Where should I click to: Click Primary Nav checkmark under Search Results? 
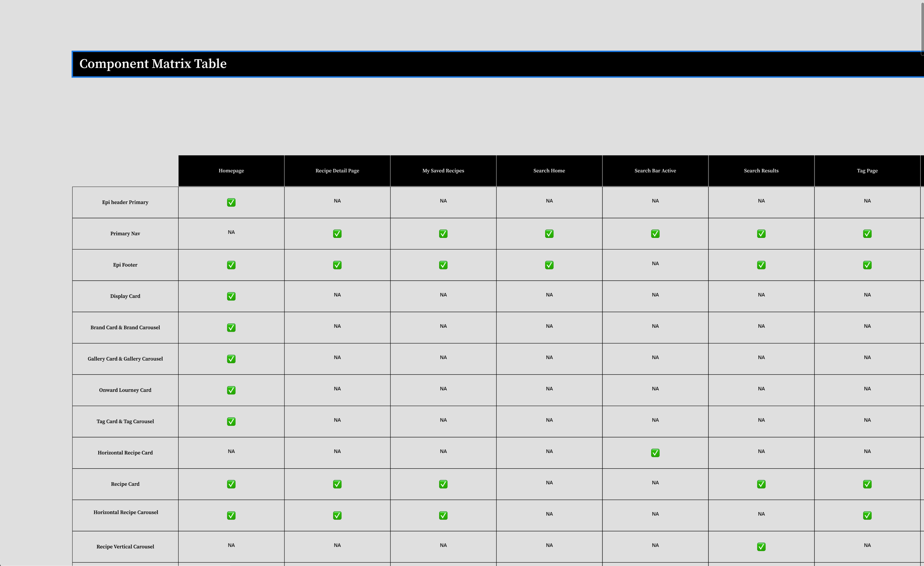[761, 234]
